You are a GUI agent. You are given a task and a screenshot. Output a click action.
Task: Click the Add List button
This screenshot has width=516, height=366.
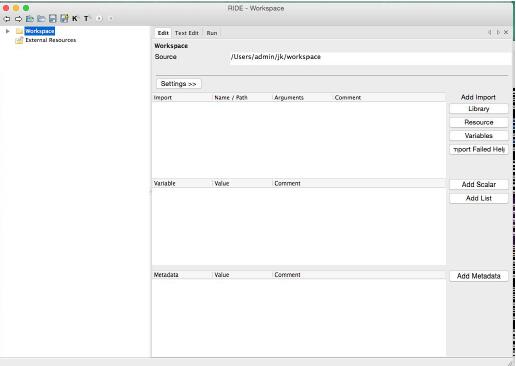tap(479, 198)
